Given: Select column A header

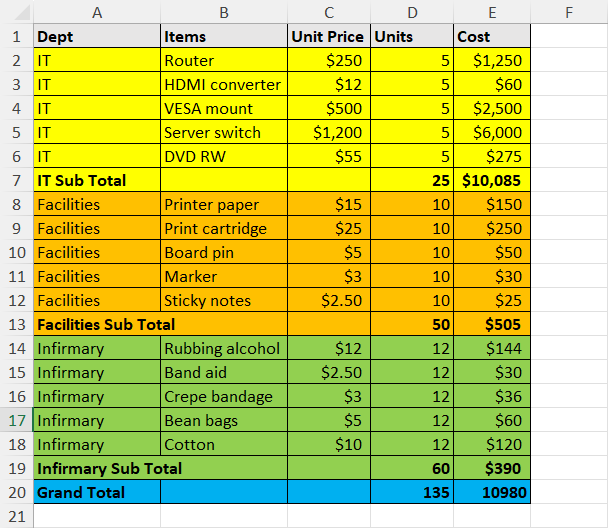Looking at the screenshot, I should 97,12.
